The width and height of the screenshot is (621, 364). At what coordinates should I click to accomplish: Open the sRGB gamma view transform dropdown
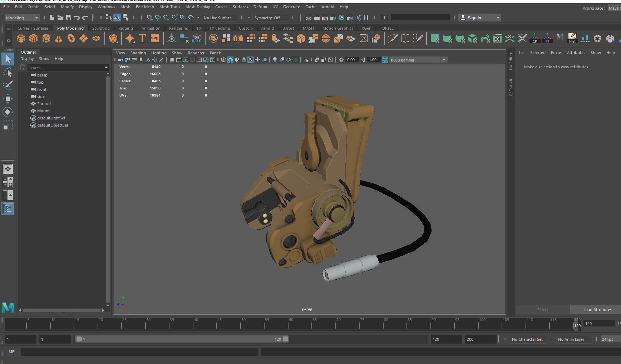[x=418, y=60]
